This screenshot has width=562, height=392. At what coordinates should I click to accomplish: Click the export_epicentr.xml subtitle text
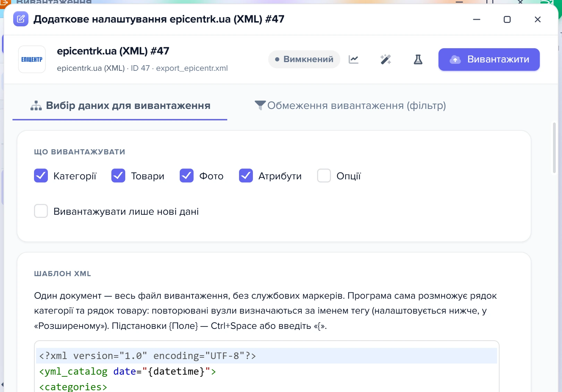(192, 68)
